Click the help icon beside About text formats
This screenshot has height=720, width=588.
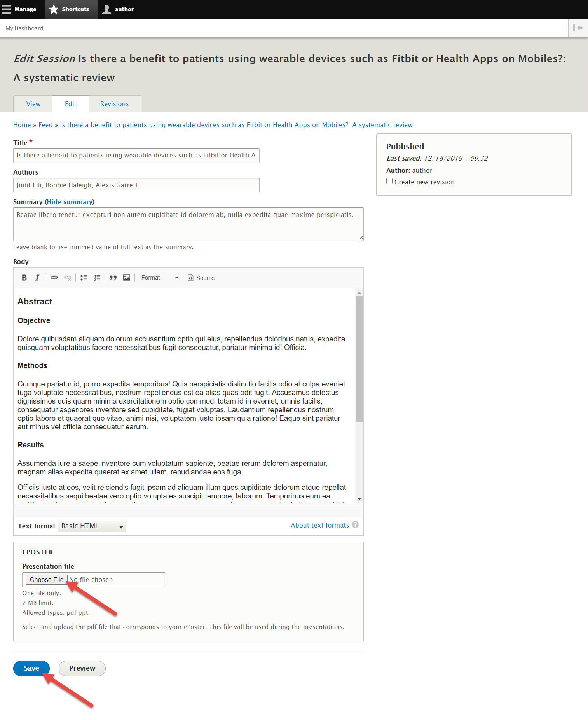click(x=355, y=525)
